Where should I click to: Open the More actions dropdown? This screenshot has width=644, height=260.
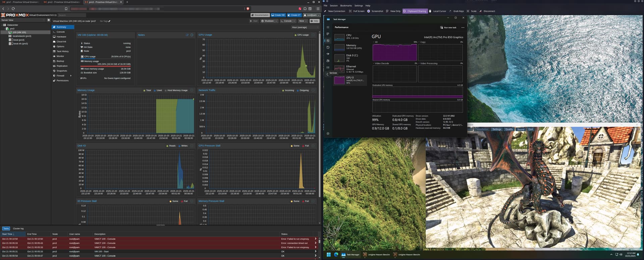tap(303, 21)
